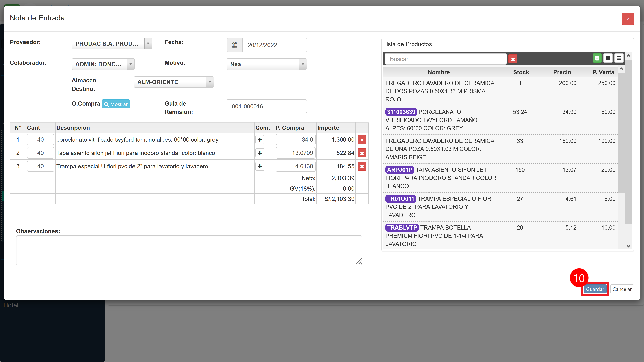The image size is (644, 362).
Task: Edit quantity of porcelanato row
Action: pos(40,140)
